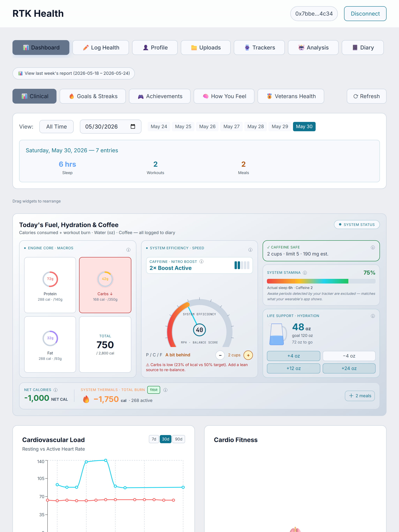Select the May 26 day chip

207,127
